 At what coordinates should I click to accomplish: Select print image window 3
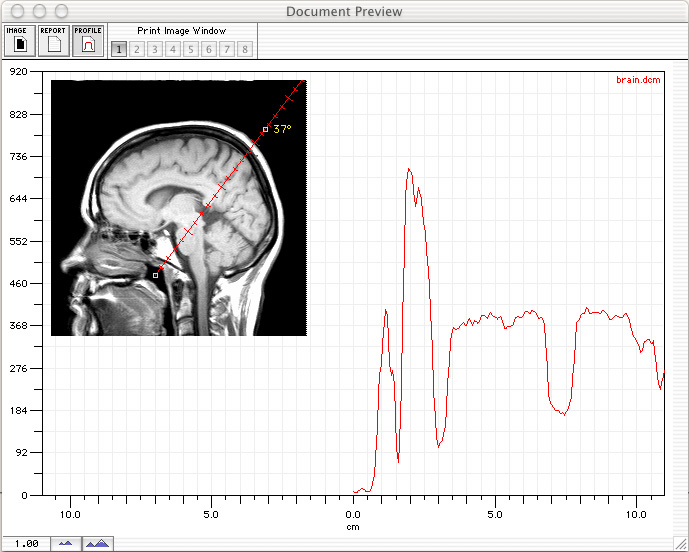coord(155,49)
